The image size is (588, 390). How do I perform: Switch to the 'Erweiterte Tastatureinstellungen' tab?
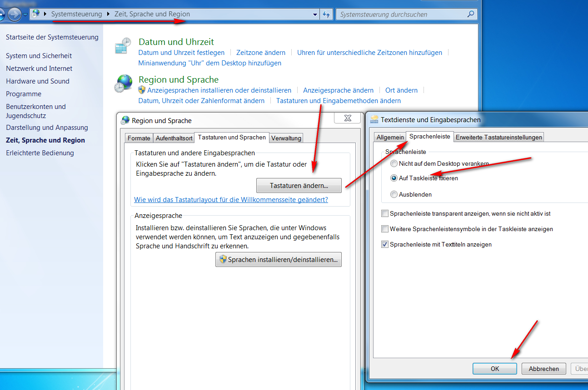(x=499, y=137)
